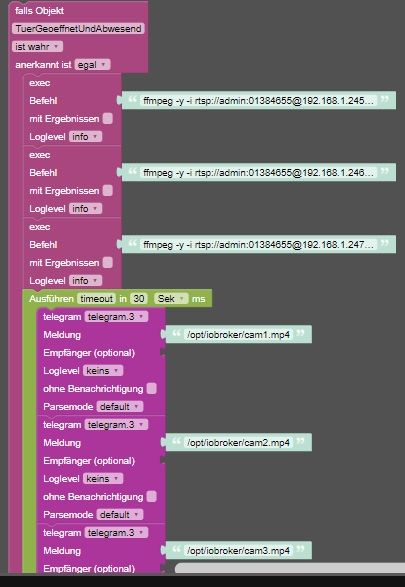The width and height of the screenshot is (405, 587).
Task: Toggle 'mit Ergebnissen' checkbox in second exec block
Action: (108, 191)
